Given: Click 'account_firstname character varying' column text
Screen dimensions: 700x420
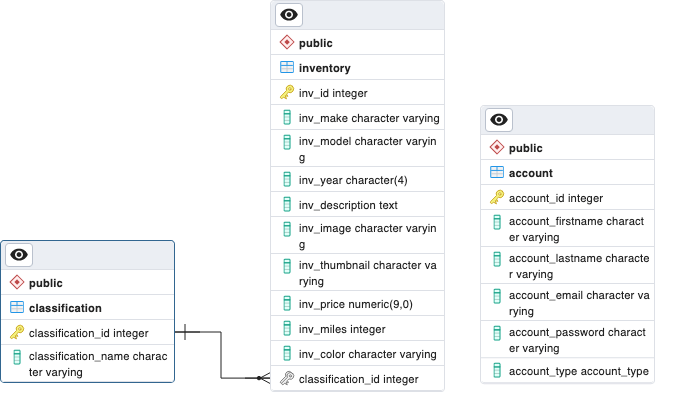Looking at the screenshot, I should (x=576, y=229).
